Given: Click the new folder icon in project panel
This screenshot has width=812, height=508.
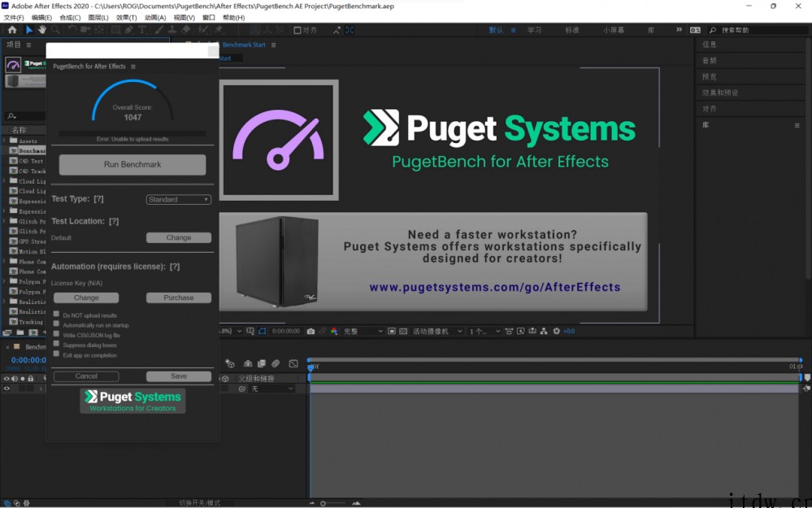Looking at the screenshot, I should pos(20,332).
